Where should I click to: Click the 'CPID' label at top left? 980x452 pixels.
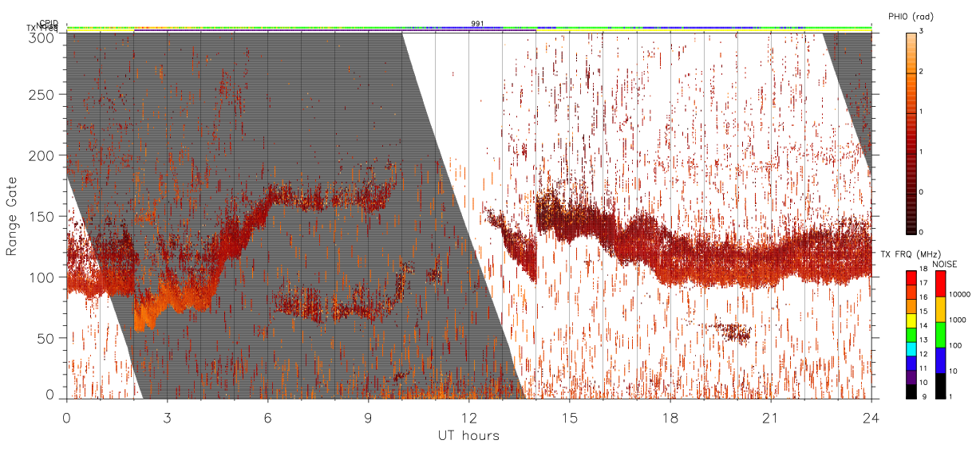tap(49, 23)
